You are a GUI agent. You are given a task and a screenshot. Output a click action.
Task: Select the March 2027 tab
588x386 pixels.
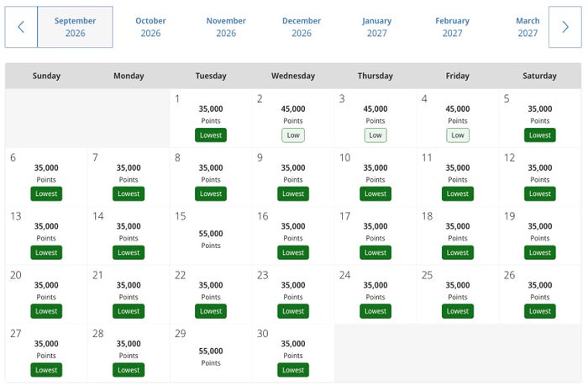click(528, 27)
